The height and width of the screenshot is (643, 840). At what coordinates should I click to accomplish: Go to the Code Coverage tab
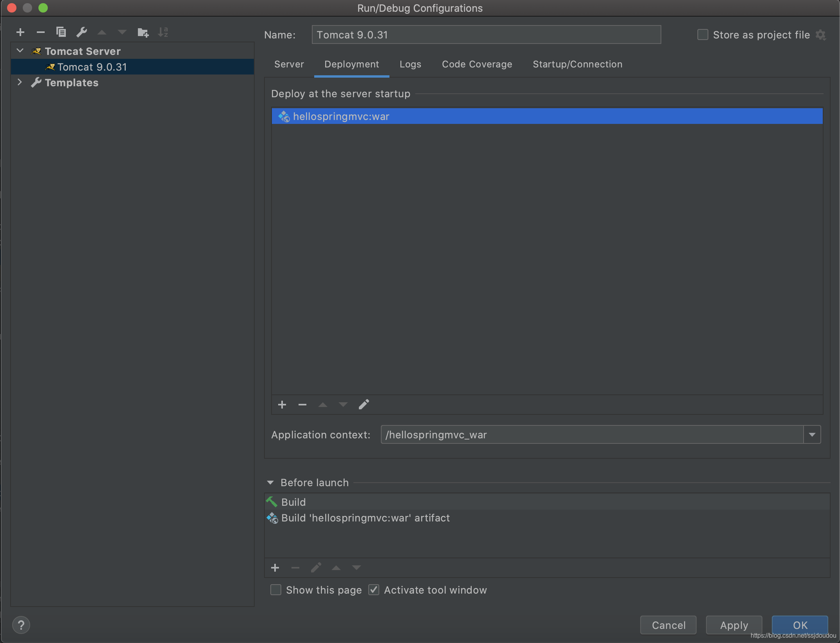click(477, 64)
